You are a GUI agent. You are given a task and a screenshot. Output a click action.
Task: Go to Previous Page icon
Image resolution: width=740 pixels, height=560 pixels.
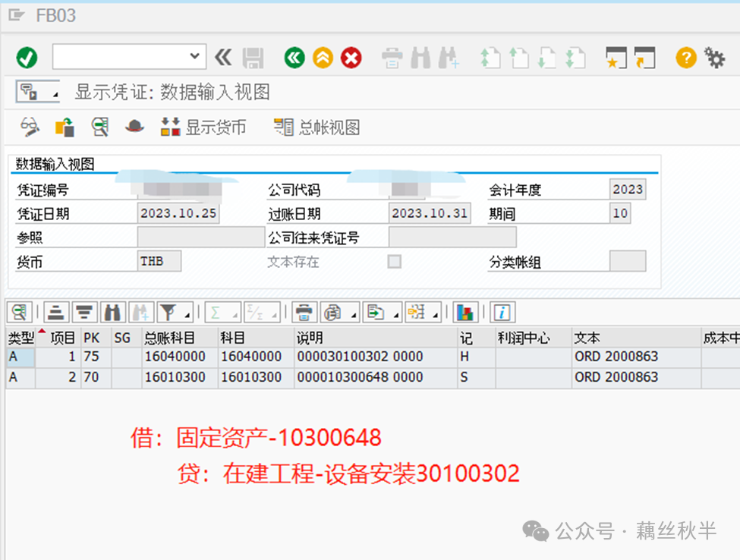pos(518,58)
